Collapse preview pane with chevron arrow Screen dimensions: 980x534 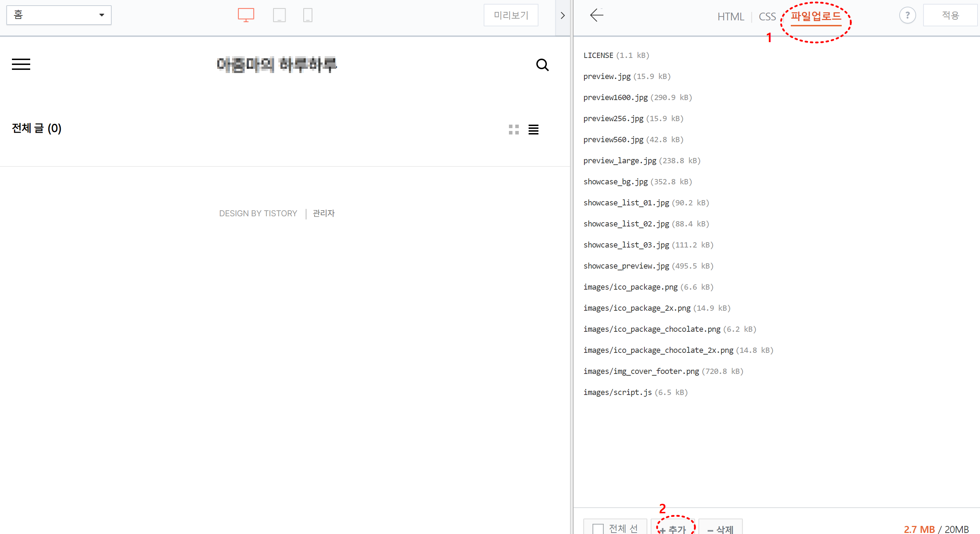click(x=563, y=16)
